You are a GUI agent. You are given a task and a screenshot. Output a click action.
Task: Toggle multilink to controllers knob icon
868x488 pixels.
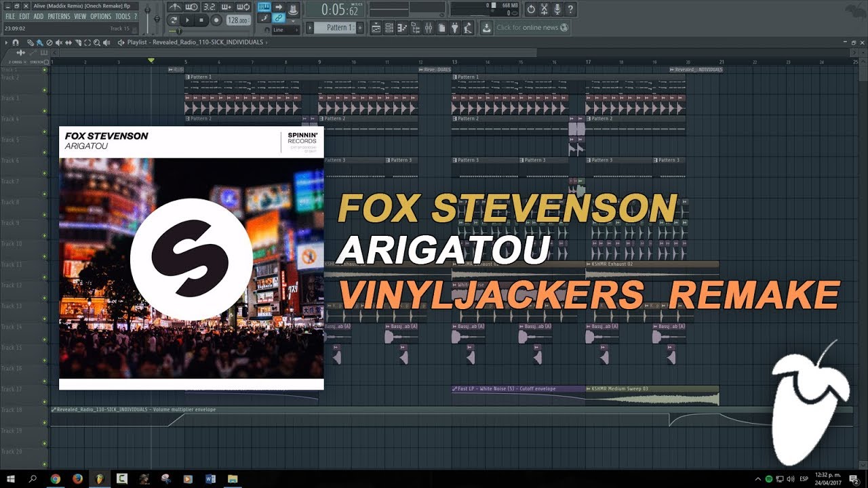pyautogui.click(x=294, y=9)
